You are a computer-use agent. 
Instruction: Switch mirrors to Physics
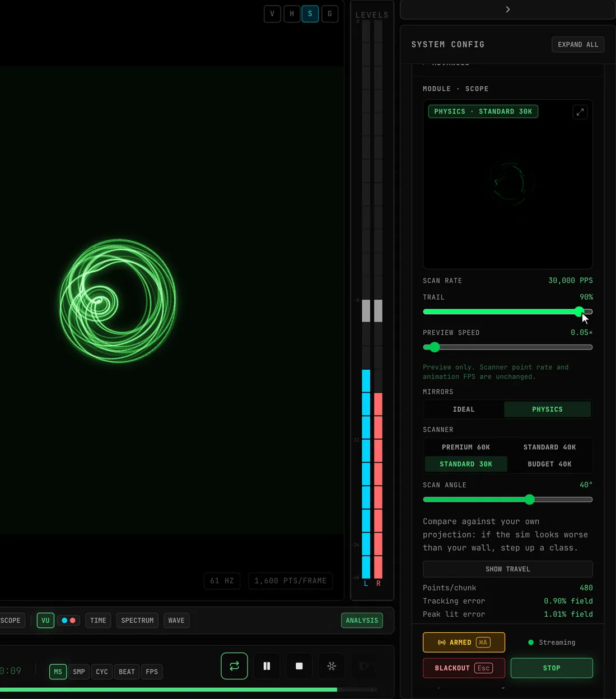(547, 409)
